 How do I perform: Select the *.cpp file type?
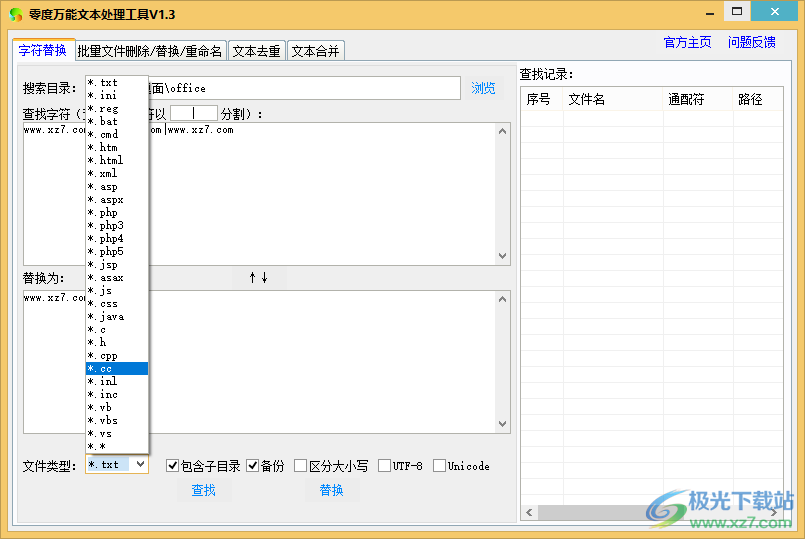pyautogui.click(x=117, y=355)
